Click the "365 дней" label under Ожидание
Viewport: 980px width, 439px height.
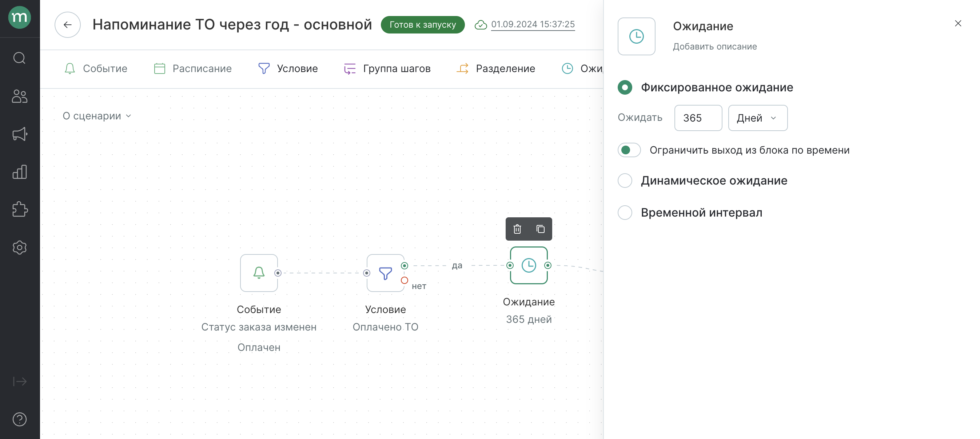pos(529,320)
